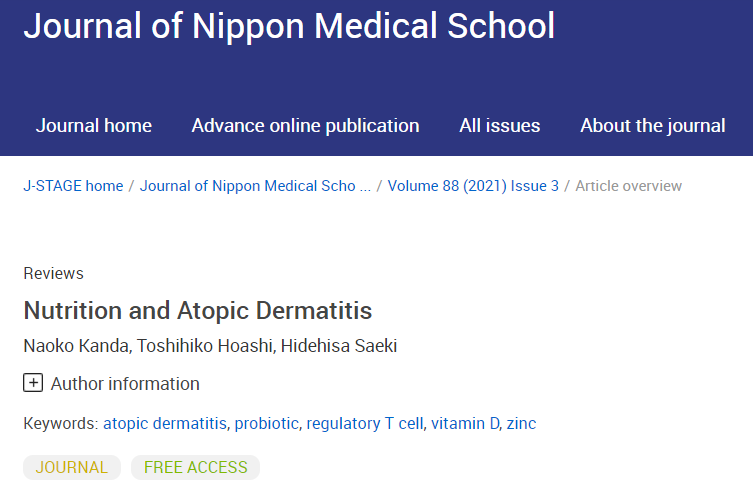Open the All issues menu
The height and width of the screenshot is (496, 753).
click(x=500, y=126)
